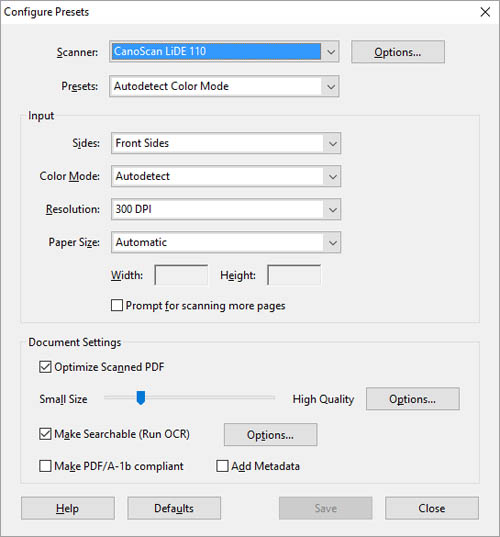Close the Configure Presets dialog with the X button
500x537 pixels.
(485, 12)
